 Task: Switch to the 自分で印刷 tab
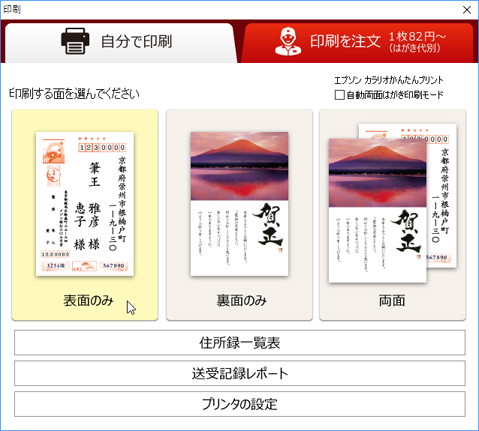coord(120,42)
